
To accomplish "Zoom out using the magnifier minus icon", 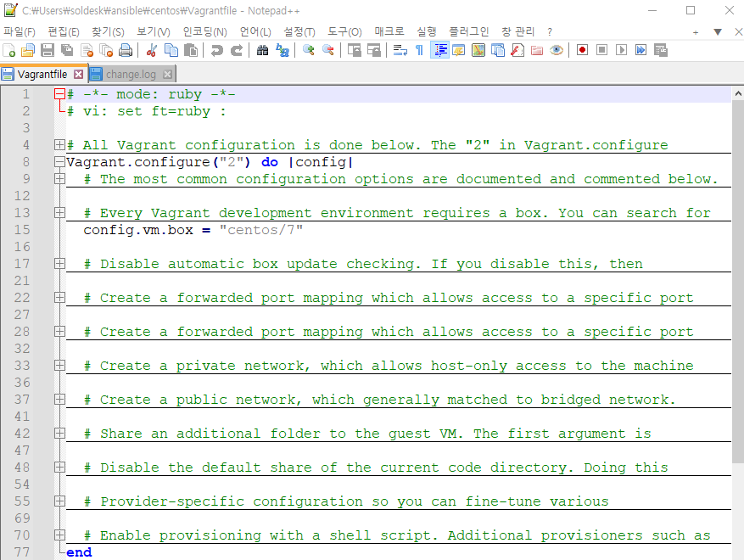I will (327, 50).
